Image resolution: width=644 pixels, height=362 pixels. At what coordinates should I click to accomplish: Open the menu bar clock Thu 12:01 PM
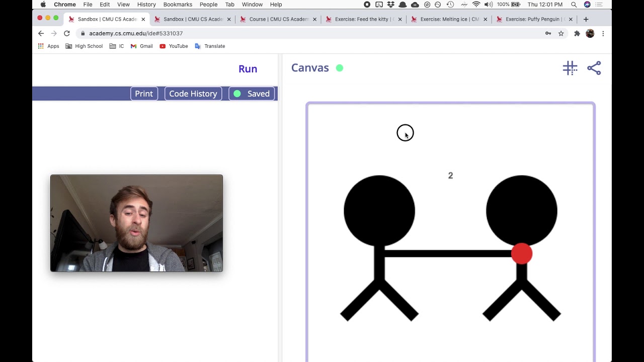coord(545,5)
